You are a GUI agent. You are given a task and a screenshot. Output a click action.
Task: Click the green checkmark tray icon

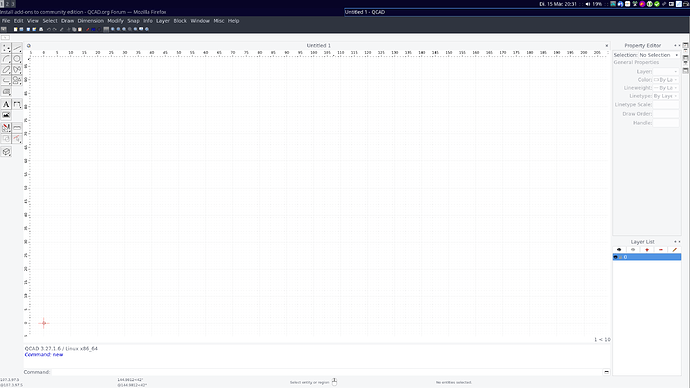(657, 4)
